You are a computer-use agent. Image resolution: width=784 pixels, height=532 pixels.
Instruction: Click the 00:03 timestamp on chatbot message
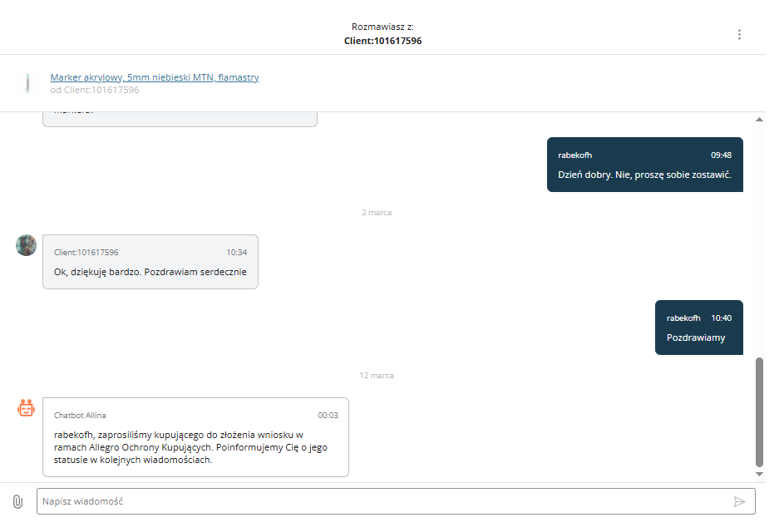[328, 416]
